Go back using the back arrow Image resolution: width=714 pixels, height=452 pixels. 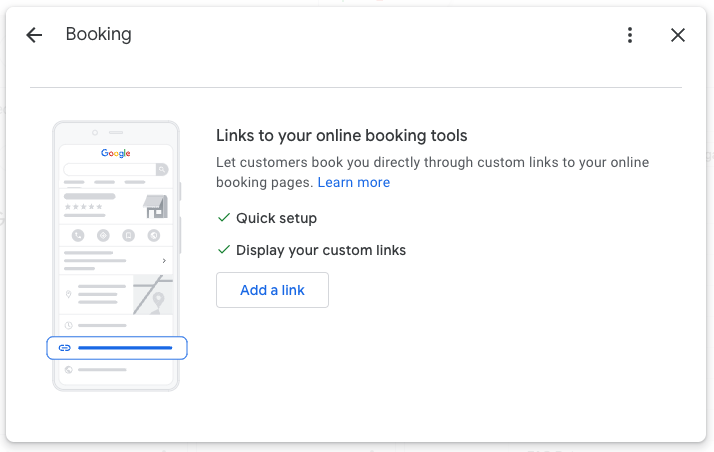click(34, 35)
